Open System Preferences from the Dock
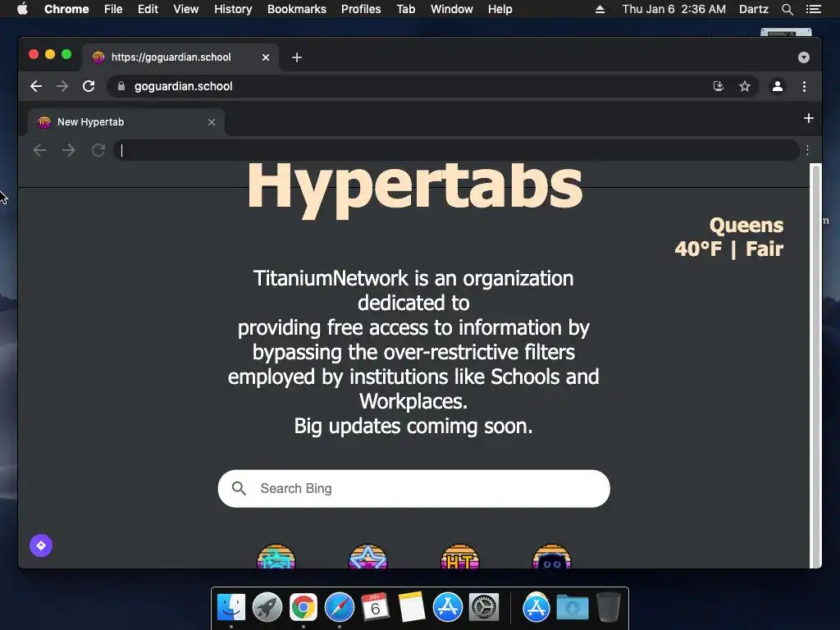The image size is (840, 630). tap(484, 607)
